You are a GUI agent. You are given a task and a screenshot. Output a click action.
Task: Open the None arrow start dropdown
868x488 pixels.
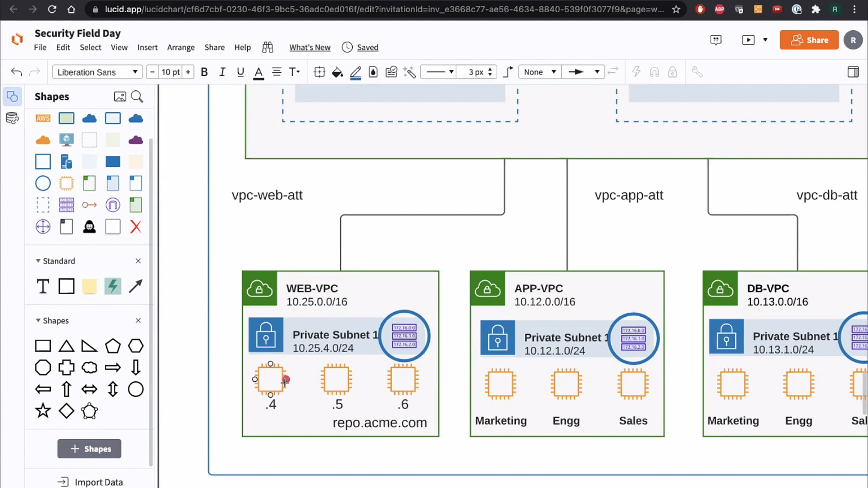(x=539, y=72)
